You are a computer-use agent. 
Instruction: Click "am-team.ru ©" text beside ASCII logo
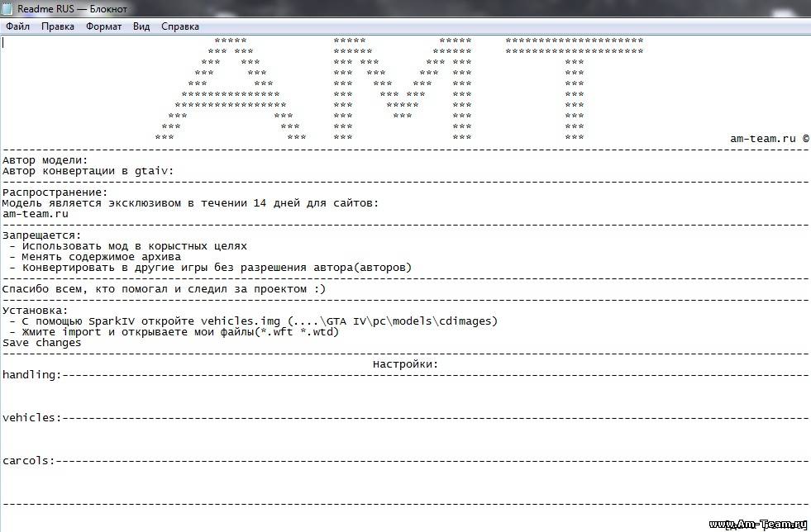click(770, 139)
